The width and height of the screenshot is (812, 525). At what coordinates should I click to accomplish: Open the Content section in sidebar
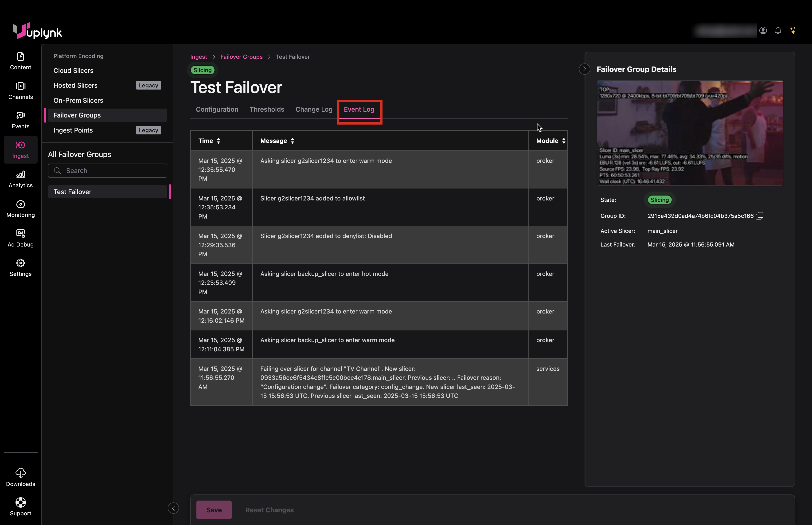coord(20,61)
